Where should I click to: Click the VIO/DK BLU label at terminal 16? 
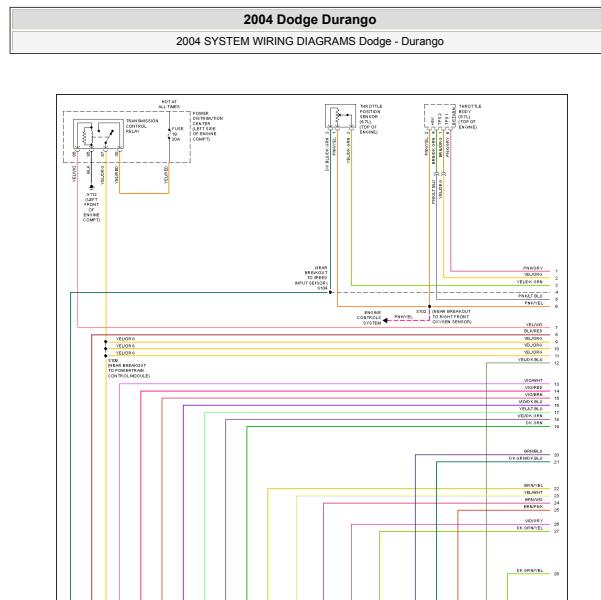530,401
